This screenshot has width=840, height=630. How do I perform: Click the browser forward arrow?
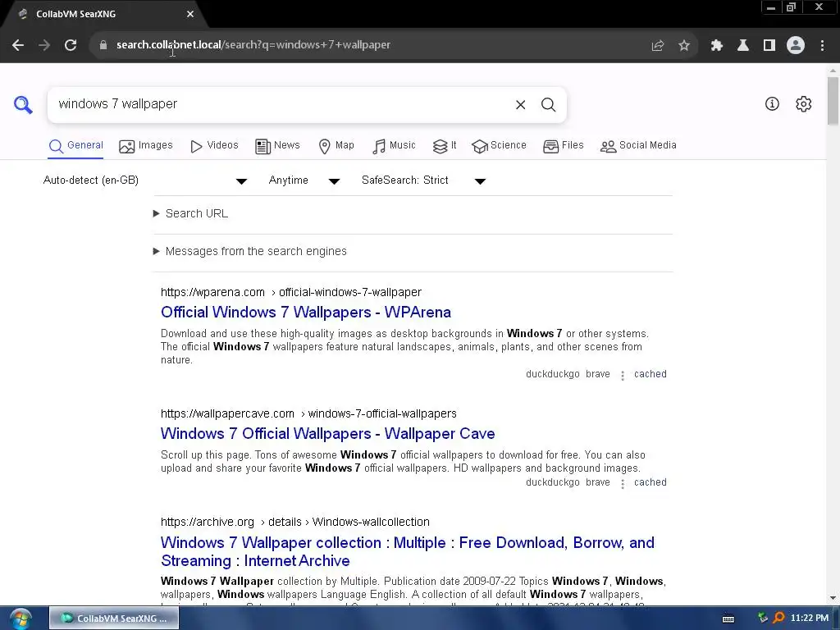click(44, 45)
